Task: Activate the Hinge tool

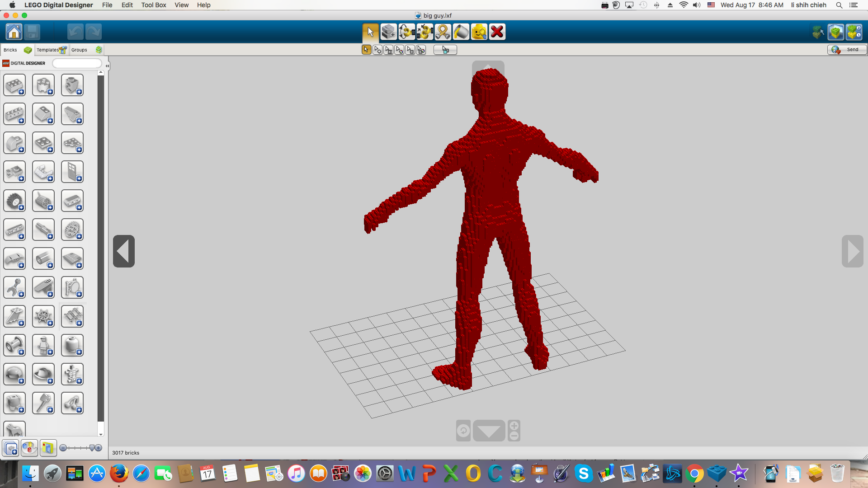Action: [x=406, y=32]
